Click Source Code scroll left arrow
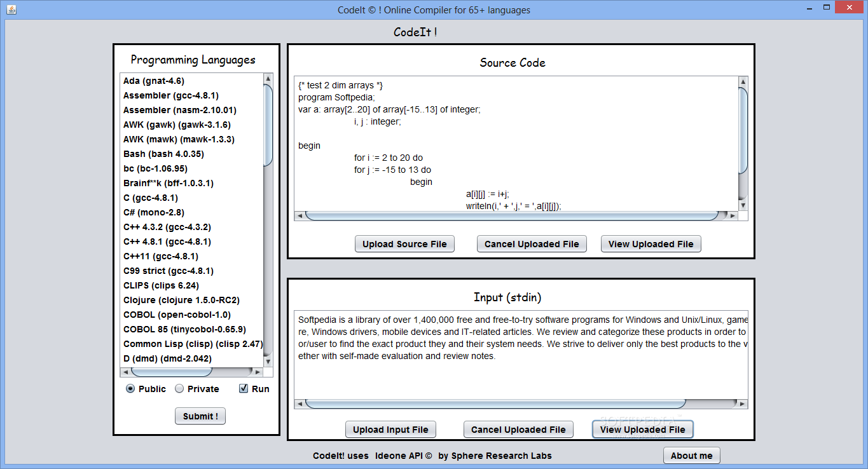Viewport: 868px width, 469px height. click(x=299, y=216)
